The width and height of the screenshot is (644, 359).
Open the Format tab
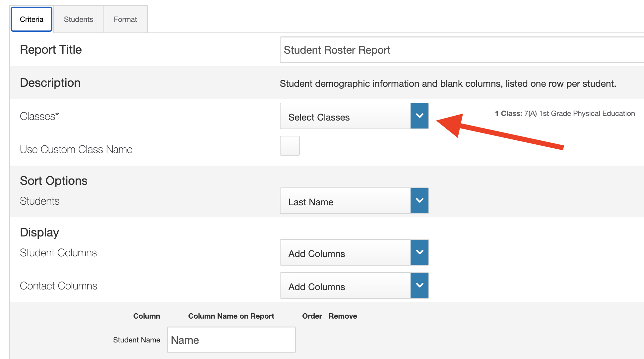click(x=125, y=20)
